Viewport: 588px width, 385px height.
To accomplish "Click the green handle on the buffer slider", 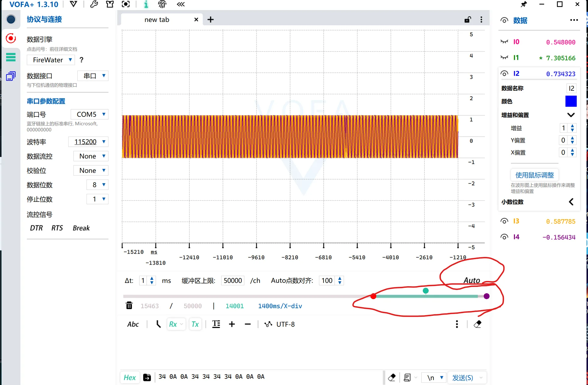I will (x=426, y=291).
